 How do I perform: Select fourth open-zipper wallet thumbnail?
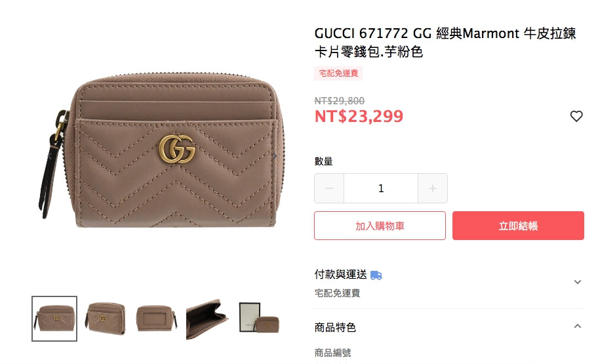coord(207,319)
